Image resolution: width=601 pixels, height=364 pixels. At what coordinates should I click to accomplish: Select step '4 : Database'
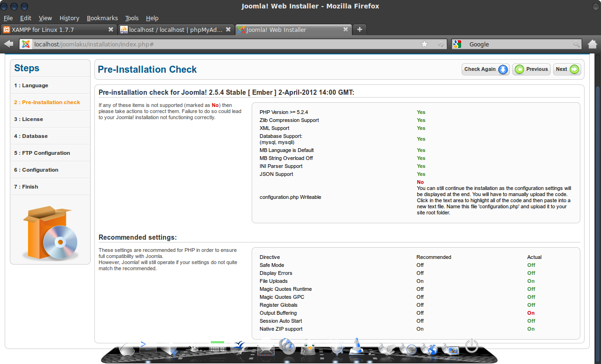(50, 136)
